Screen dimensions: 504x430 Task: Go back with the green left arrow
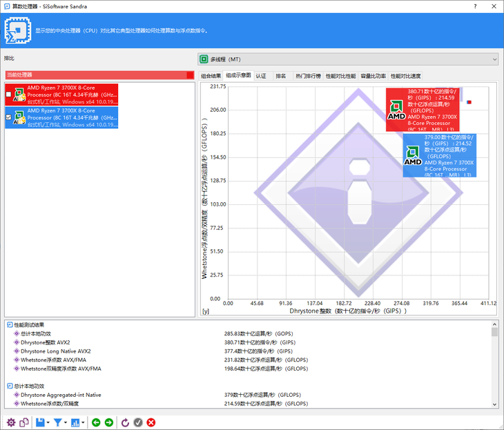(x=96, y=422)
